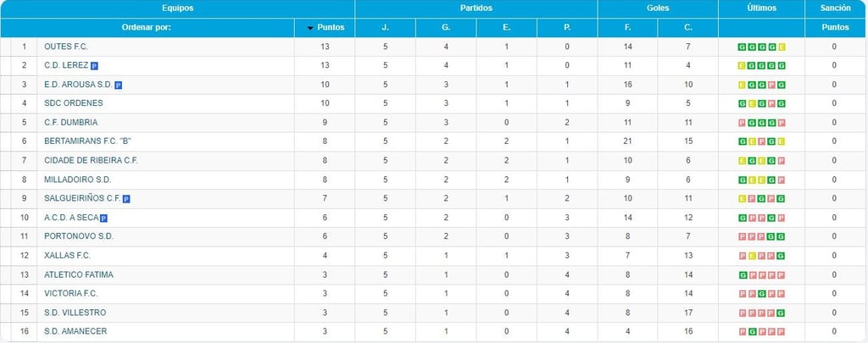Sort by Puntos using the arrow
The height and width of the screenshot is (343, 868).
coord(310,28)
